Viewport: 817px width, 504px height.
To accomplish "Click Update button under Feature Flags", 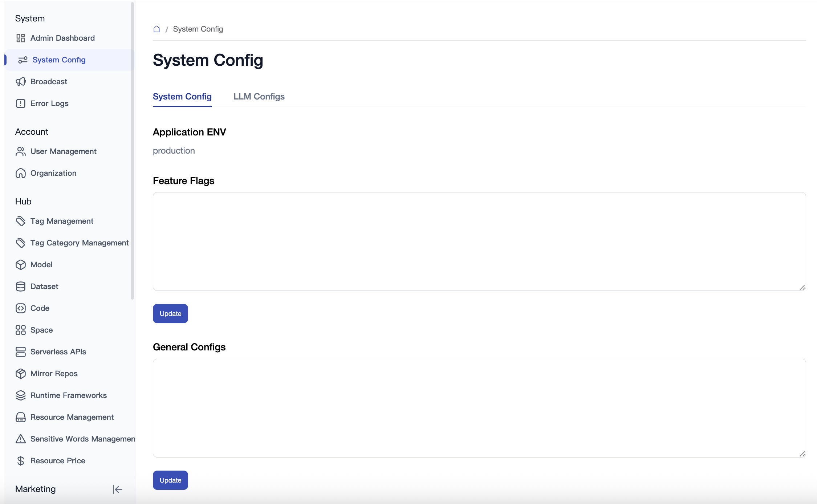I will (x=170, y=313).
